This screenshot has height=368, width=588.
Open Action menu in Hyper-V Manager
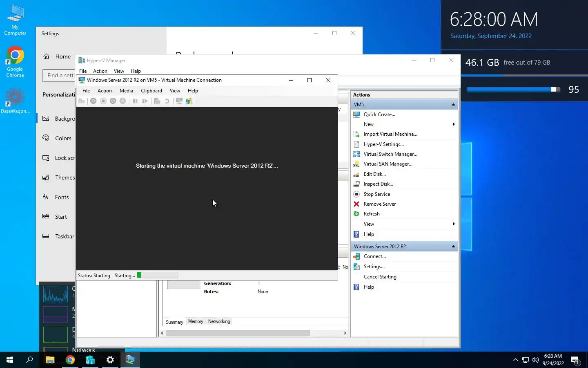click(100, 71)
